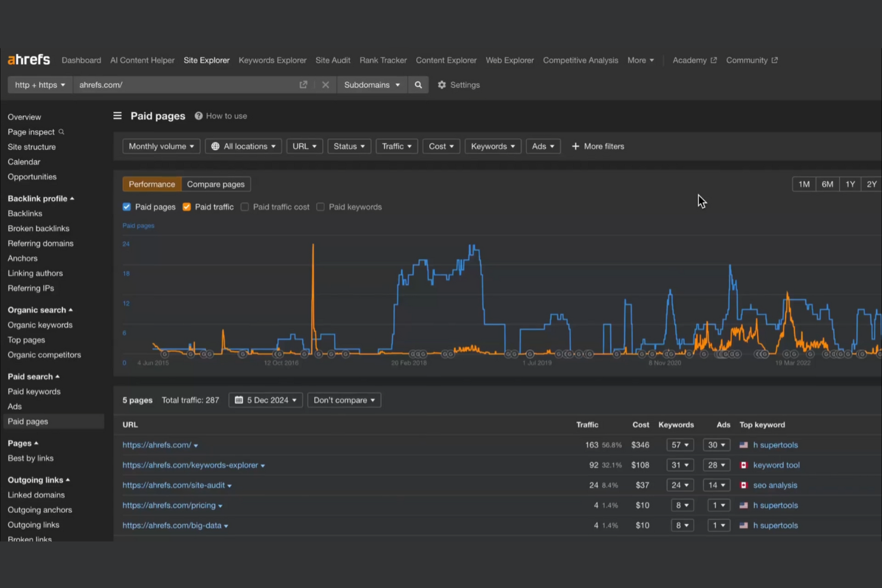Open the Settings gear
Screen dimensions: 882x588
(441, 85)
